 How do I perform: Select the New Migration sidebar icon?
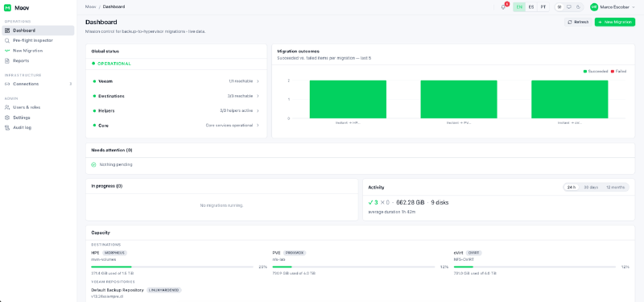click(x=7, y=51)
